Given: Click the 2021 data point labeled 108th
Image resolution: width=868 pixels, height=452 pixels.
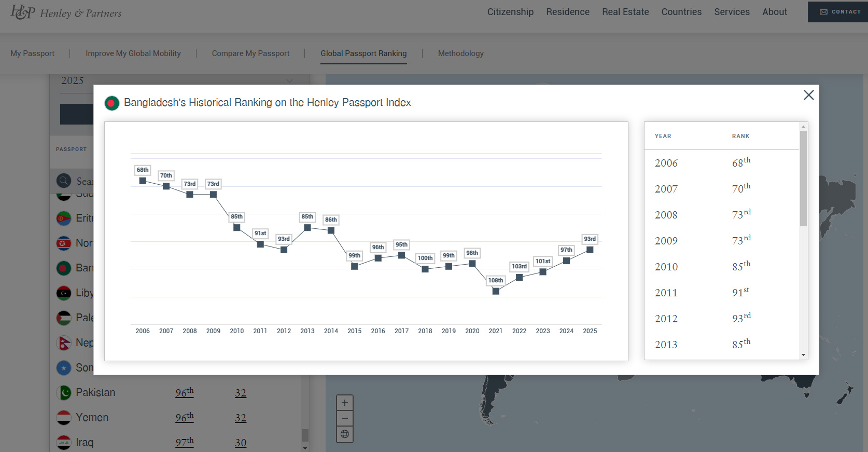Looking at the screenshot, I should point(496,291).
